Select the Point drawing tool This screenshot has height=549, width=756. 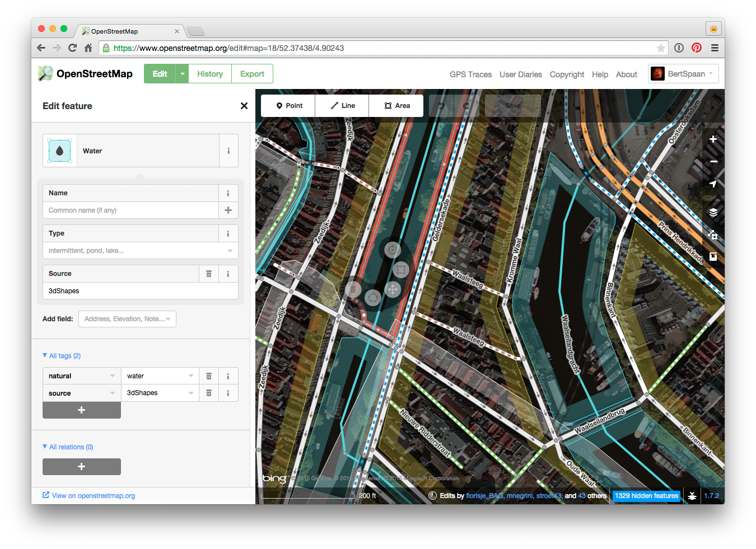[288, 106]
